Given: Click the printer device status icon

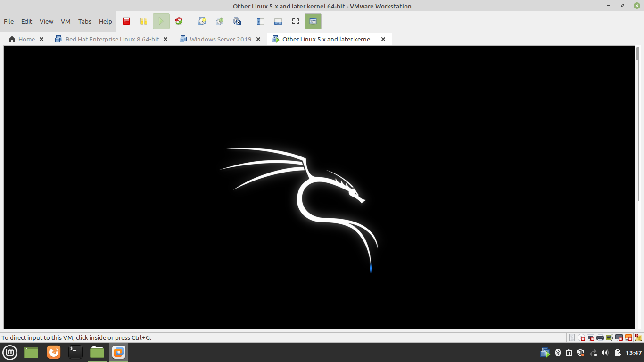Looking at the screenshot, I should (x=600, y=337).
